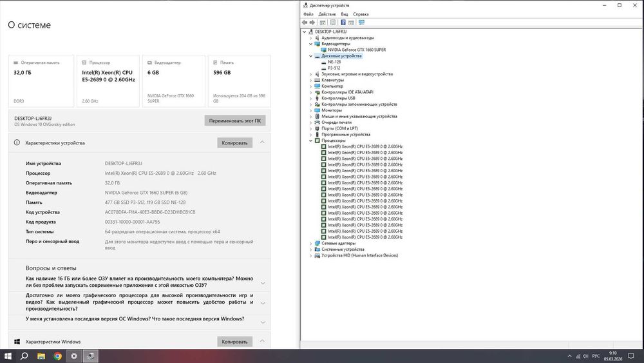Show hidden tray icons chevron
The width and height of the screenshot is (644, 363).
point(569,357)
